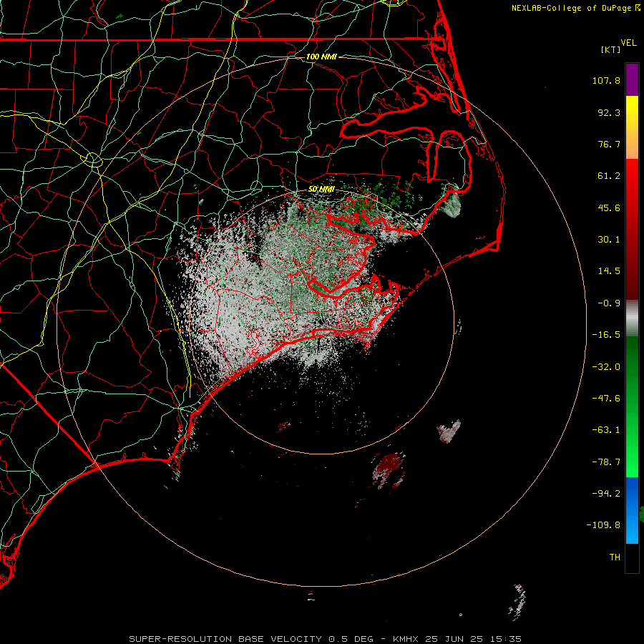Select the 14.5 value on the velocity scale
The height and width of the screenshot is (644, 644).
pyautogui.click(x=609, y=271)
